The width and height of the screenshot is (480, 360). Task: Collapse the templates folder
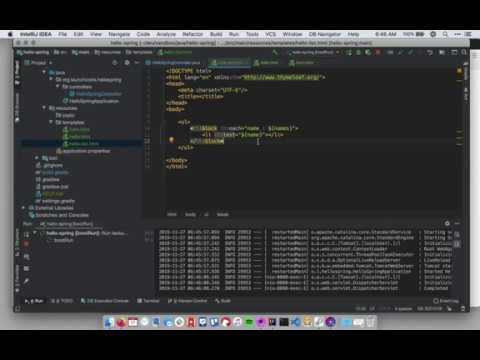click(51, 122)
